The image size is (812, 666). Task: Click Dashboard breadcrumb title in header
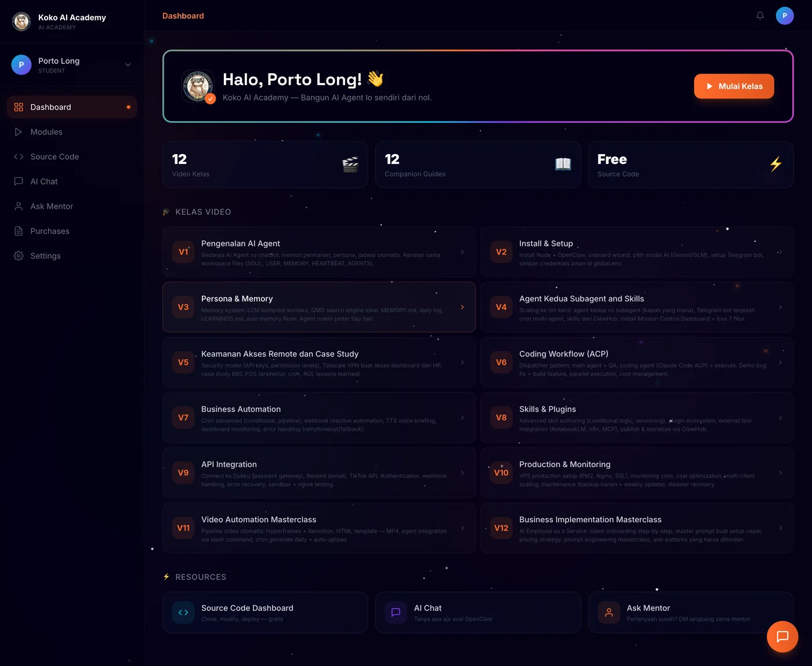point(183,16)
